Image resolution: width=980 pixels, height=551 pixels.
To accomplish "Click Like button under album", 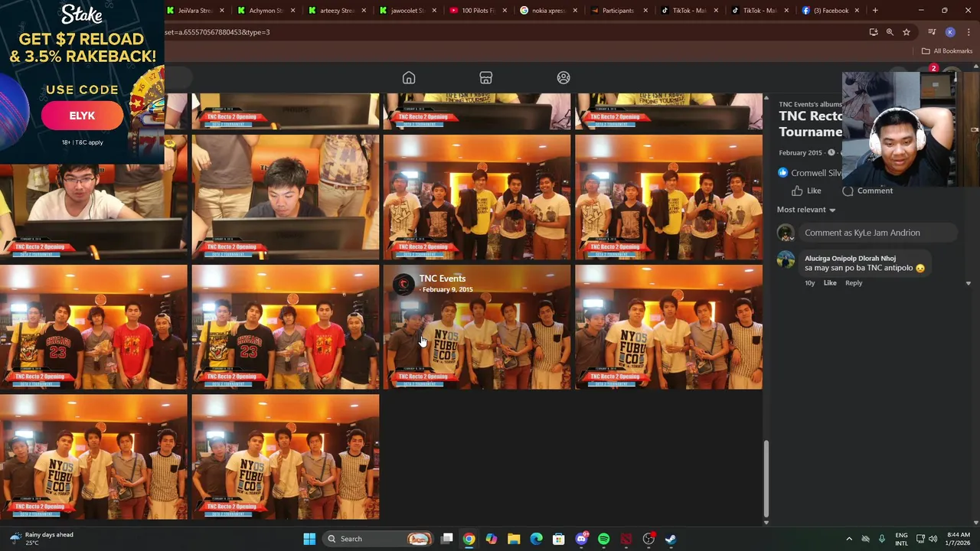I will [x=806, y=191].
